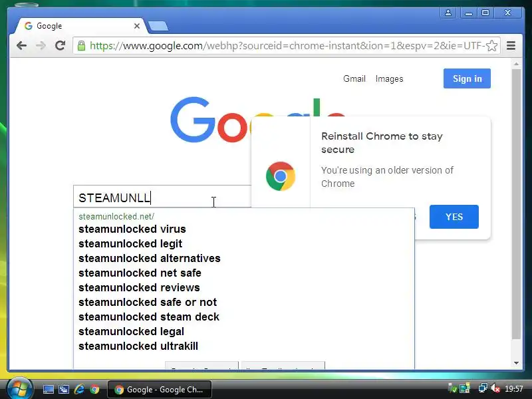Screen dimensions: 532x399
Task: Click Show Desktop in quick launch
Action: [x=48, y=389]
